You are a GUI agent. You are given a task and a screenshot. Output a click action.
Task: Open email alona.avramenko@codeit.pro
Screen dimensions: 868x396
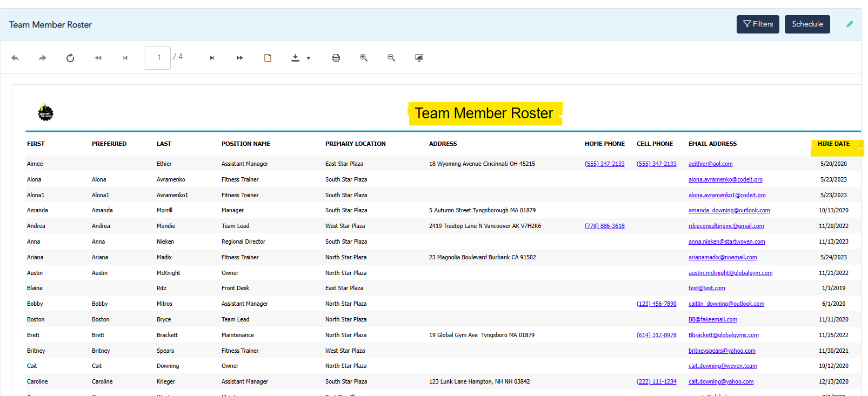[x=725, y=179]
